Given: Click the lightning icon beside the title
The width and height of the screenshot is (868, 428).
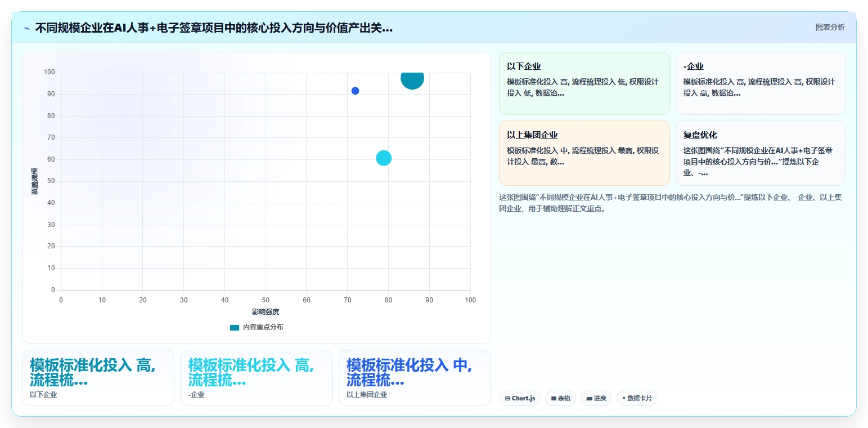Looking at the screenshot, I should coord(26,28).
